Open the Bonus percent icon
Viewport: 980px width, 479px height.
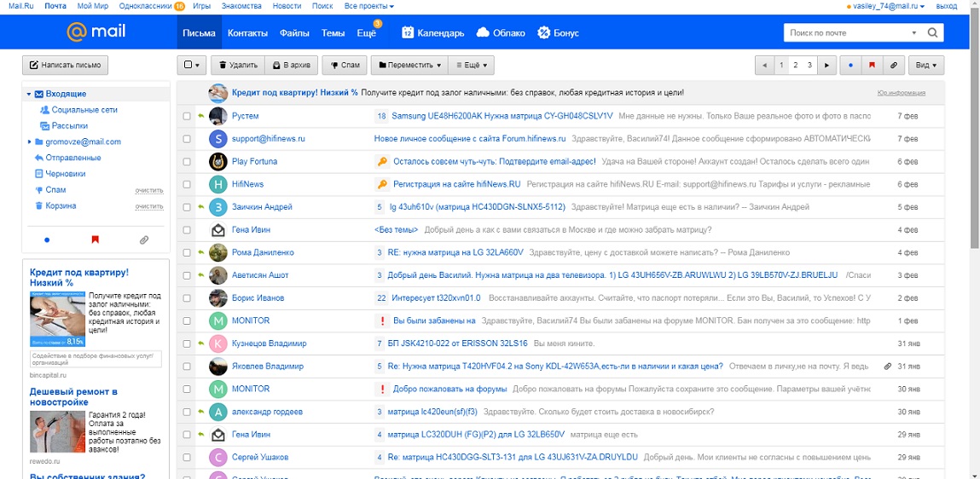(x=544, y=32)
